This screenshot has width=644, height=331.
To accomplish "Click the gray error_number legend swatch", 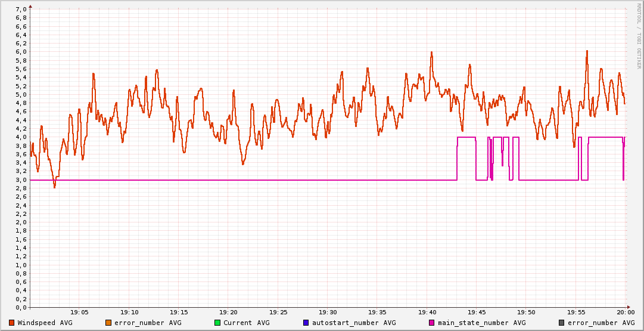I will [562, 323].
